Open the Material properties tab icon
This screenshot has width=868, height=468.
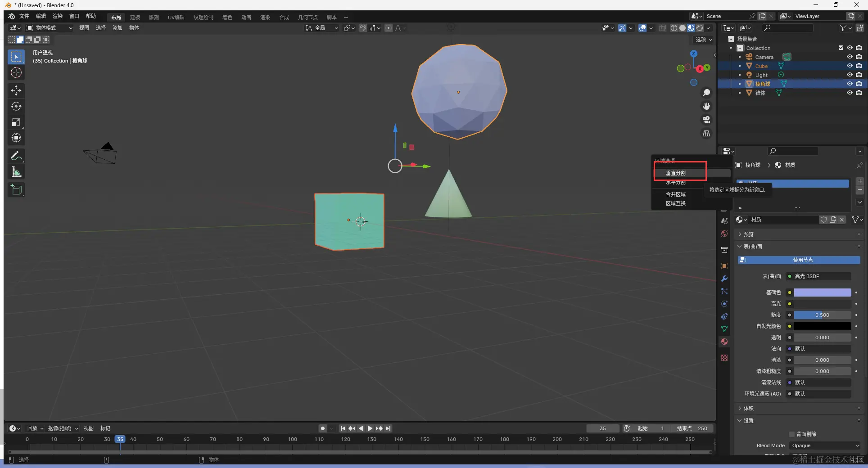[x=724, y=342]
